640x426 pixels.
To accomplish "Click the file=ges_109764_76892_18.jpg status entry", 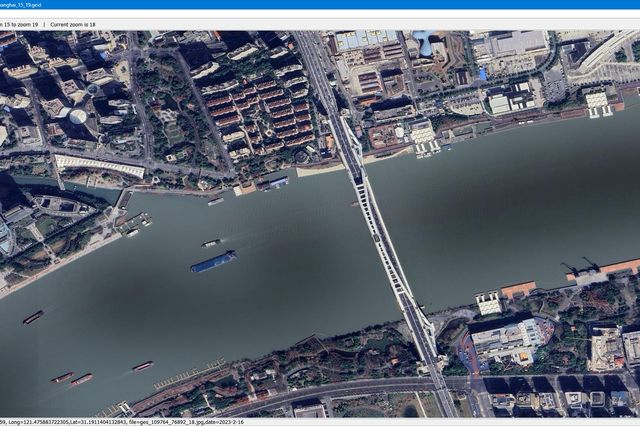I will [x=167, y=422].
